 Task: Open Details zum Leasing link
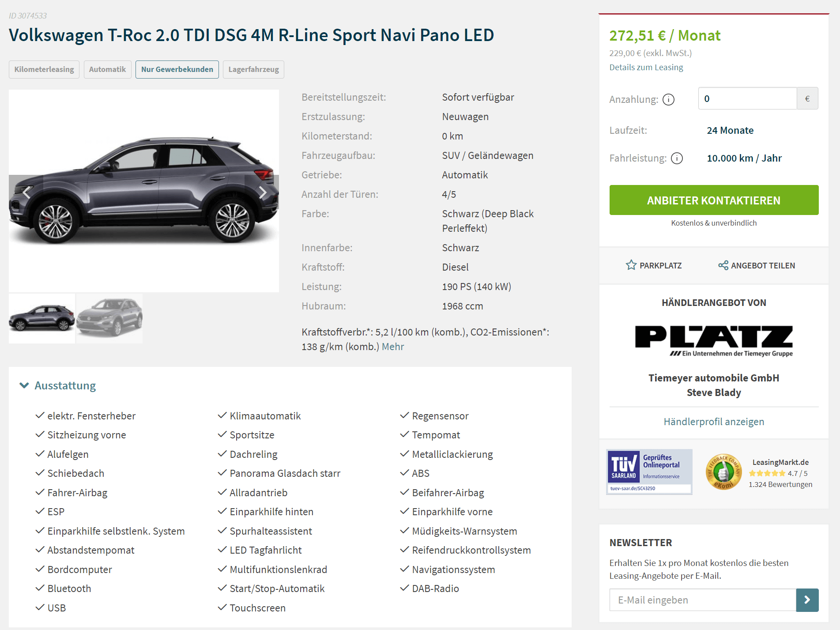(x=646, y=67)
